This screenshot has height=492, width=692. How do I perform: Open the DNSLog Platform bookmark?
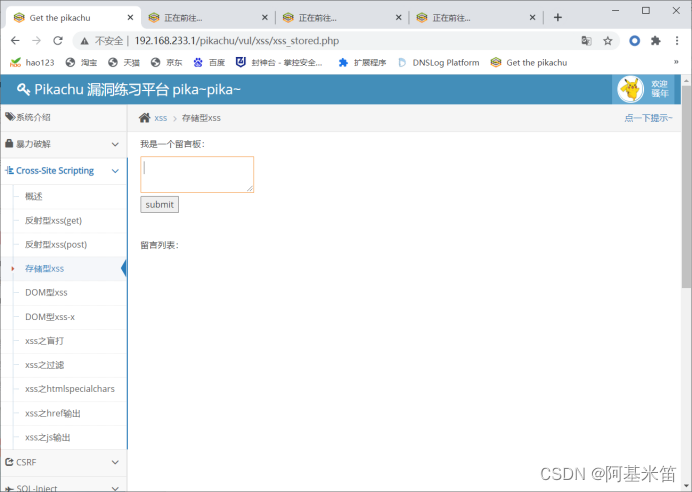[439, 63]
